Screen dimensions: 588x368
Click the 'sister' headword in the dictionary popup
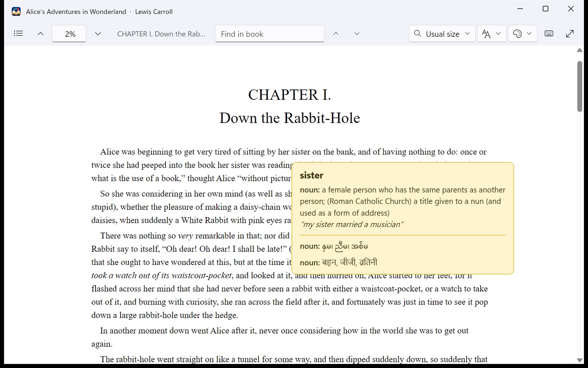click(x=312, y=175)
